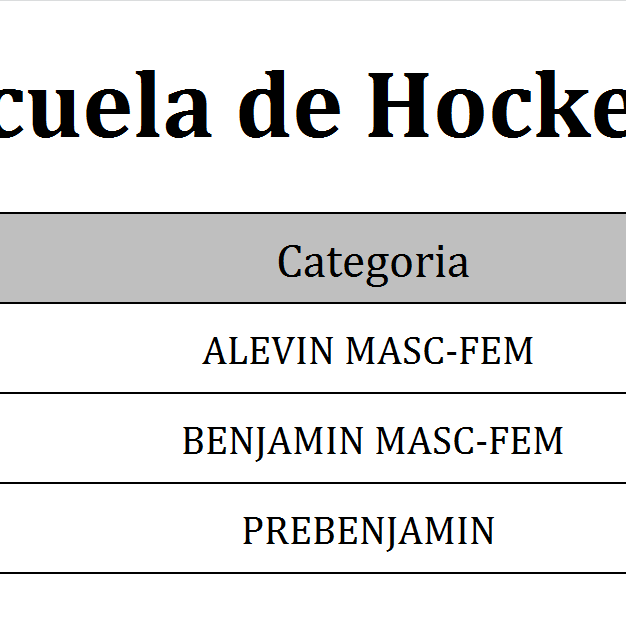Viewport: 626px width, 626px height.
Task: Select the "PREBENJAMIN" cell text
Action: coord(368,531)
